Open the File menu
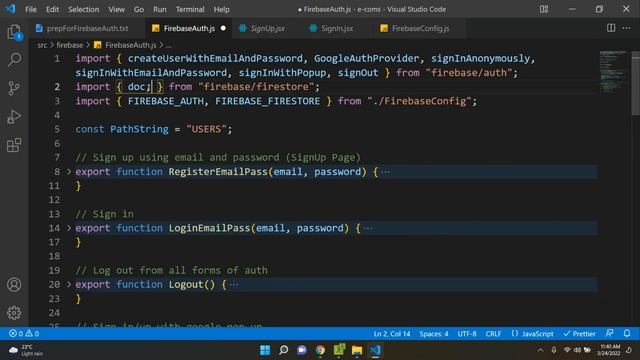The image size is (640, 360). pos(31,9)
